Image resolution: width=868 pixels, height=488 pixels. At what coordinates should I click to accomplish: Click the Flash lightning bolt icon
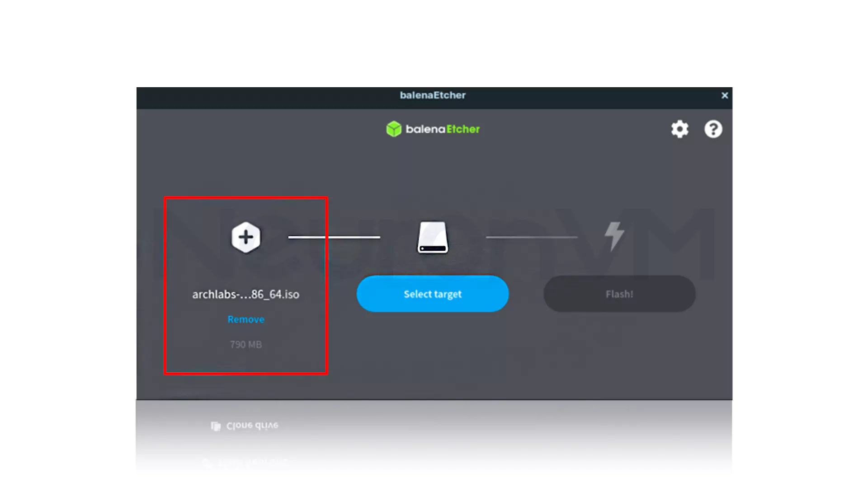pyautogui.click(x=614, y=235)
